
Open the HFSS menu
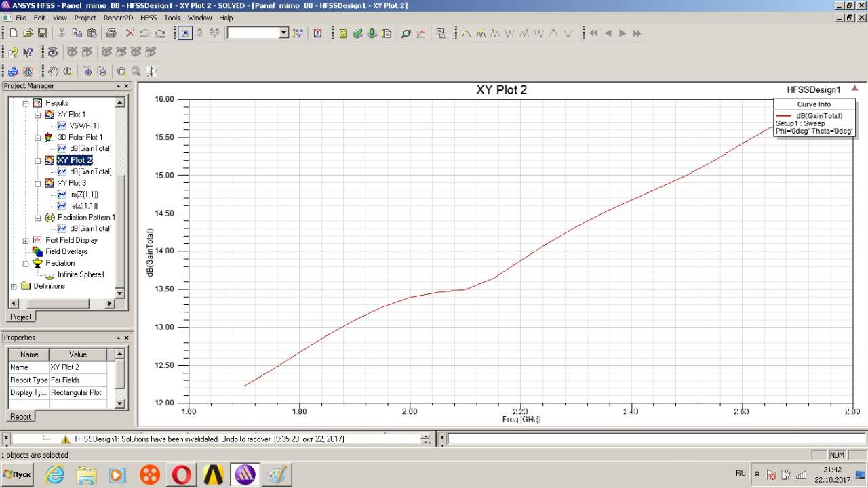[x=148, y=18]
